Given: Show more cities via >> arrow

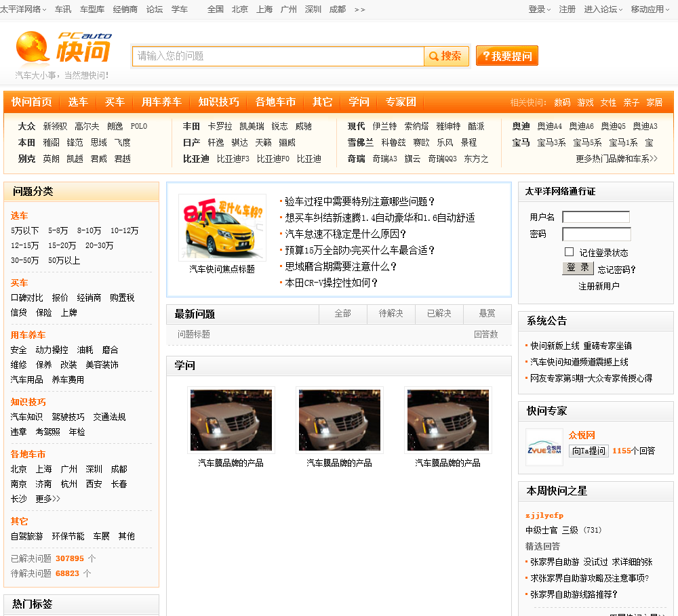Looking at the screenshot, I should click(360, 9).
